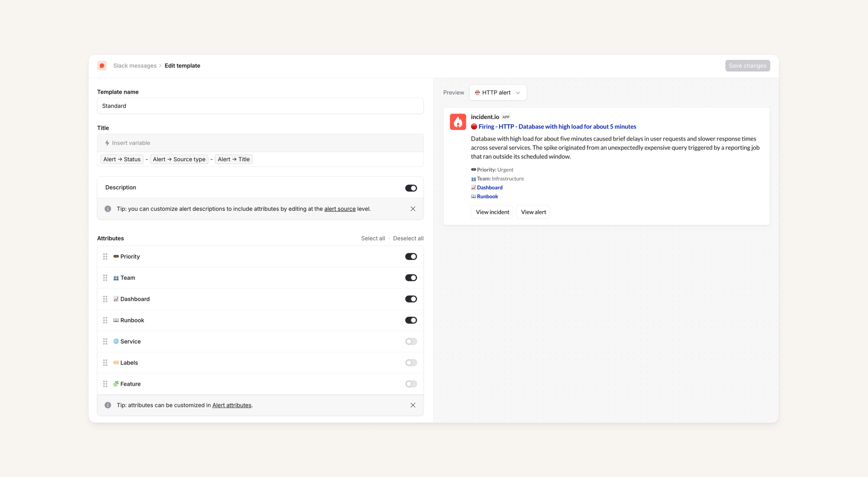Click drag handle for Feature attribute
The image size is (868, 477).
coord(105,384)
